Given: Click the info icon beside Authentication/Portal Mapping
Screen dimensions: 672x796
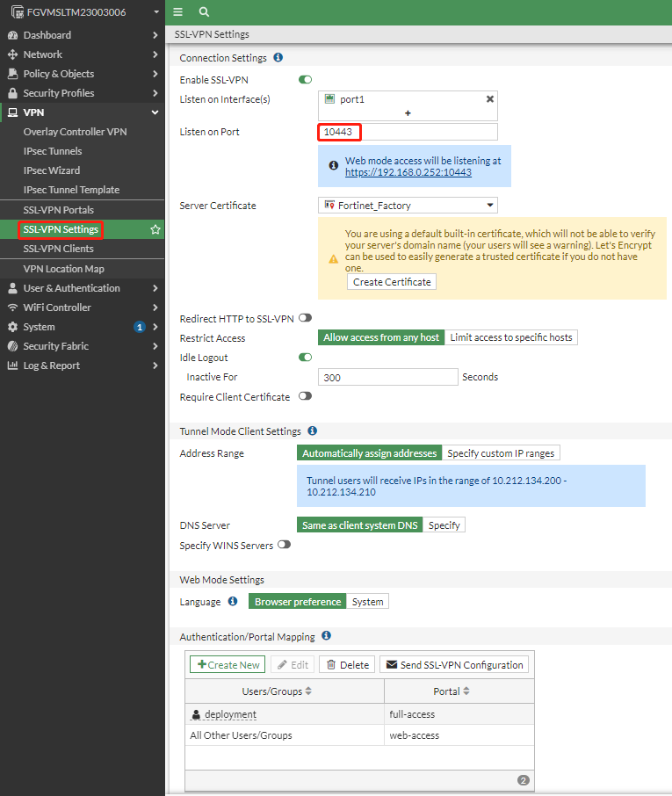Looking at the screenshot, I should pos(325,636).
